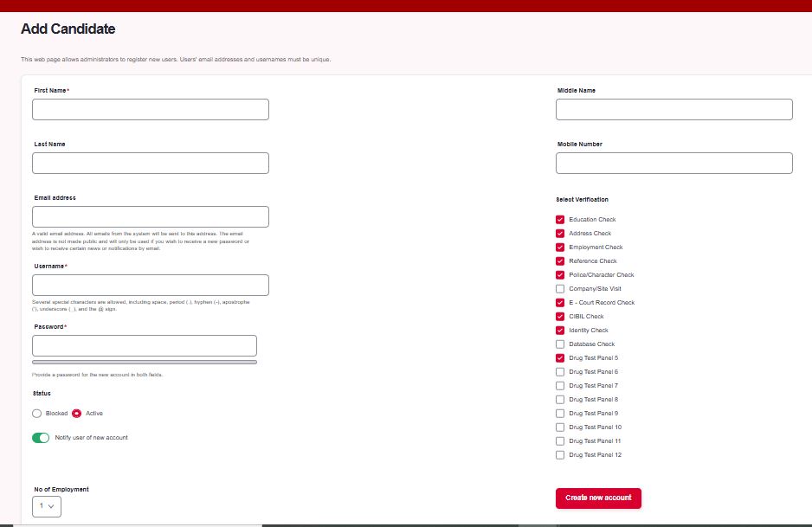Enable the Education Check verification
This screenshot has height=527, width=812.
coord(560,219)
